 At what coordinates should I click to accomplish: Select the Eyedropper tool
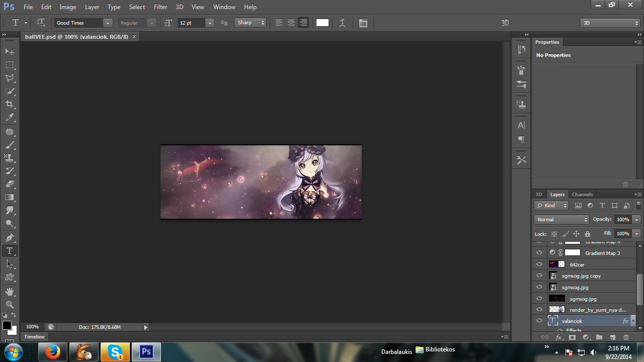10,118
